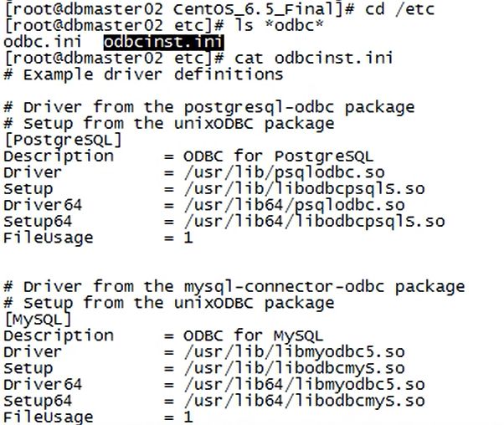The width and height of the screenshot is (504, 425).
Task: Click the '# Example driver definitions' comment line
Action: (x=143, y=75)
